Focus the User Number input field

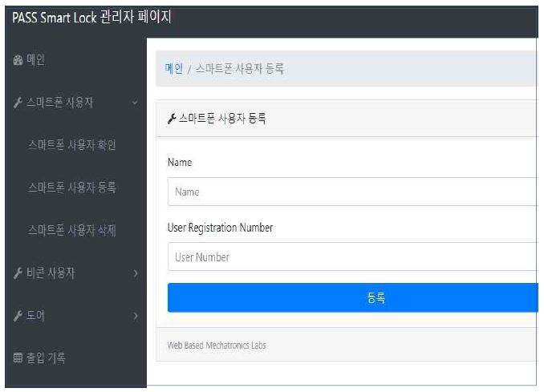pyautogui.click(x=353, y=257)
